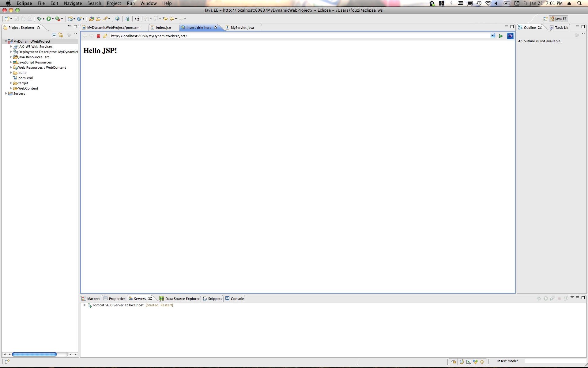This screenshot has width=588, height=368.
Task: Switch to index.jsp editor tab
Action: click(x=163, y=28)
